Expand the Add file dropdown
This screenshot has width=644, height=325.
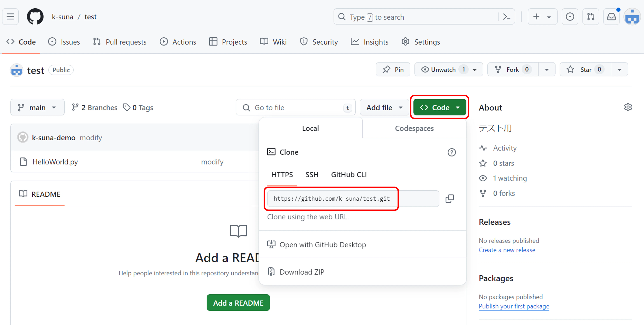pyautogui.click(x=384, y=107)
